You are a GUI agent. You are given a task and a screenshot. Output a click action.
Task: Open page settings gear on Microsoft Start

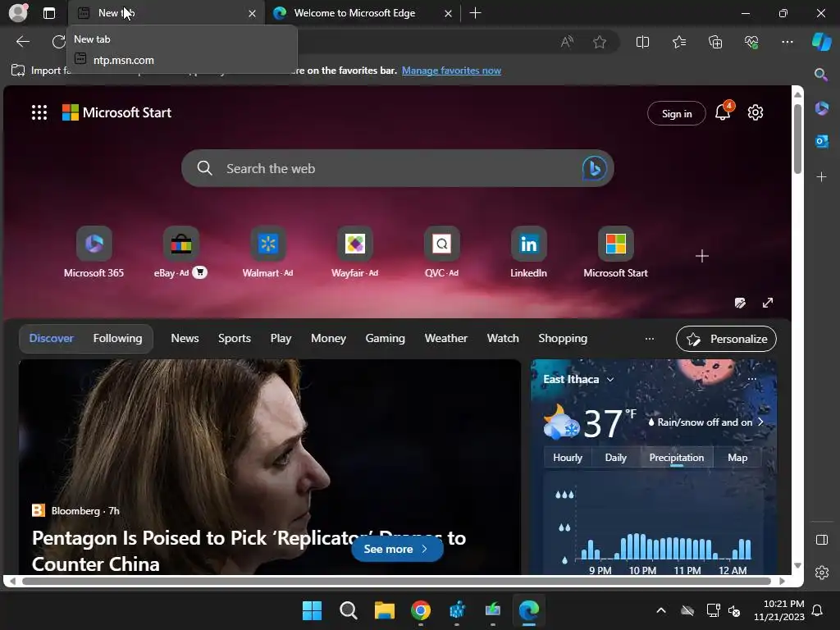click(756, 112)
